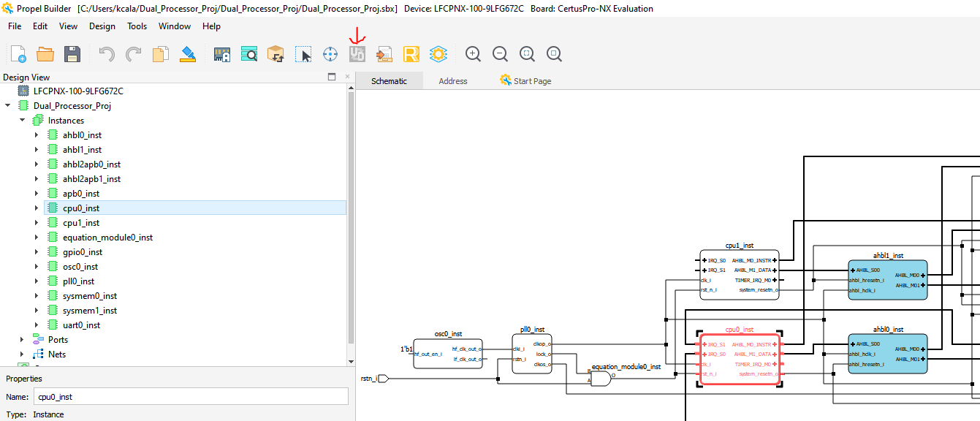Open the Design menu

point(102,26)
